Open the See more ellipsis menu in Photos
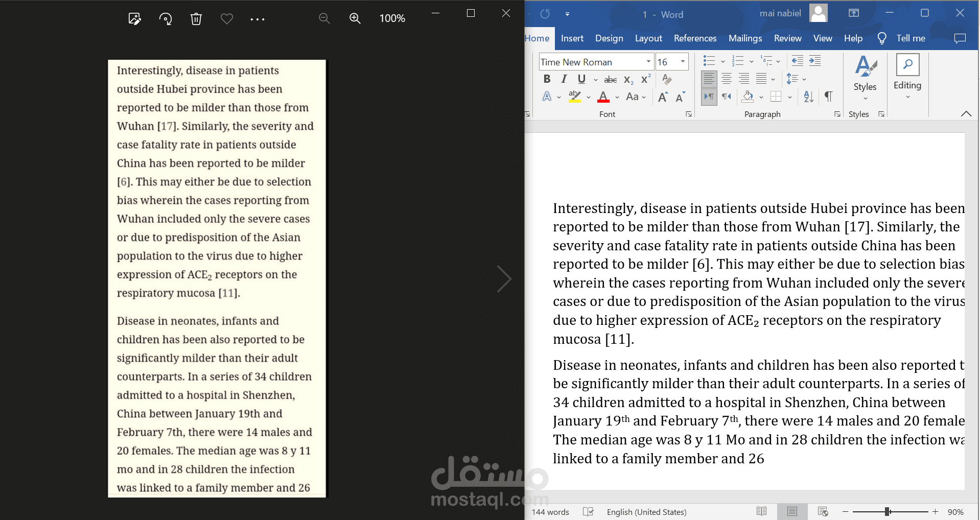 click(x=258, y=19)
